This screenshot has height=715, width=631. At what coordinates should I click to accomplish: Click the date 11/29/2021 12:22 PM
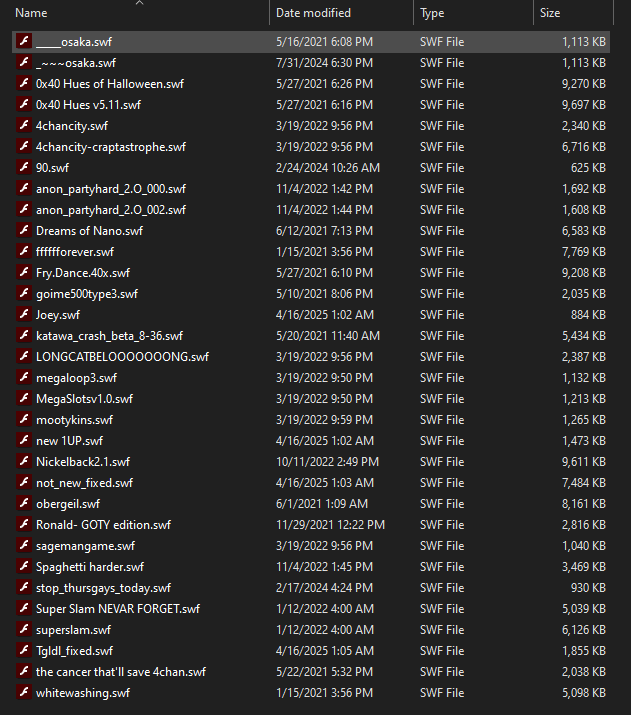point(331,524)
